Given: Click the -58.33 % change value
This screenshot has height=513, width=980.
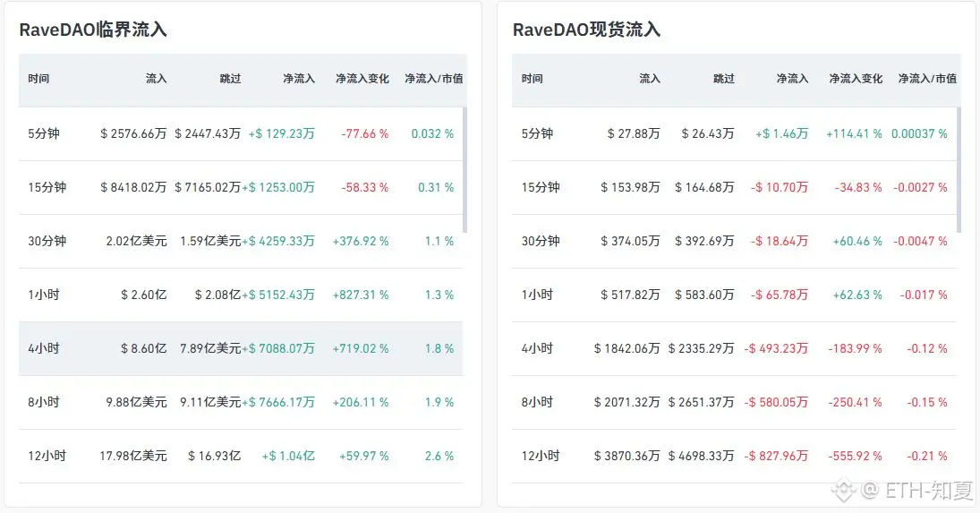Looking at the screenshot, I should pyautogui.click(x=365, y=187).
